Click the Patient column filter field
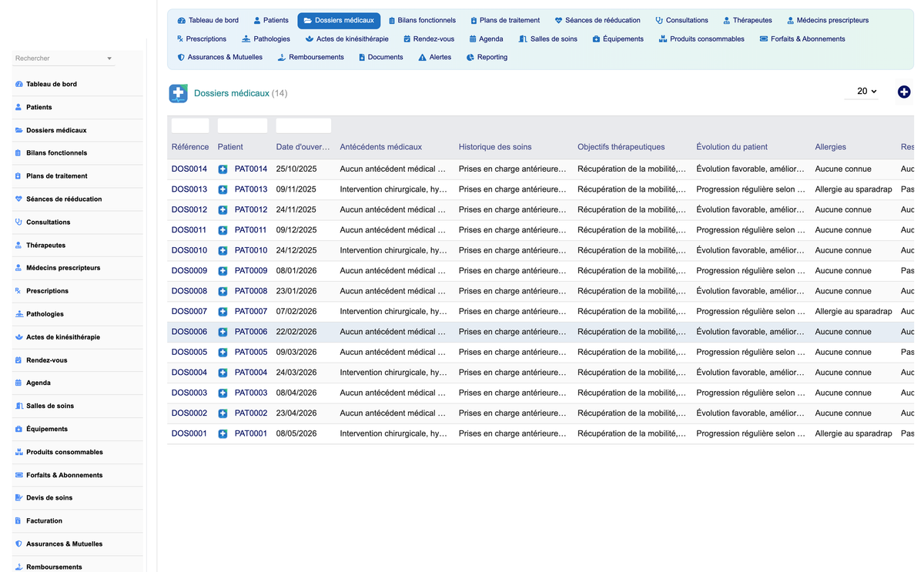The image size is (924, 572). coord(243,125)
